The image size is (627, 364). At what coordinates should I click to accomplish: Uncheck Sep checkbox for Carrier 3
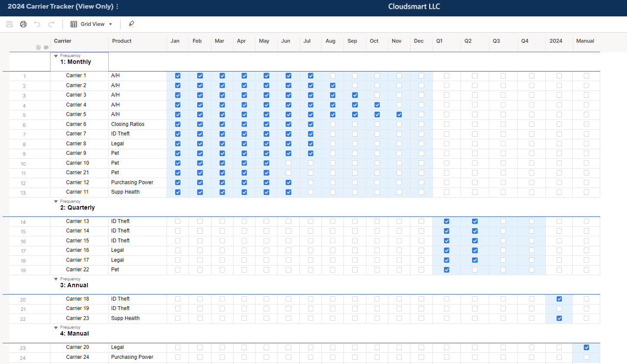355,95
